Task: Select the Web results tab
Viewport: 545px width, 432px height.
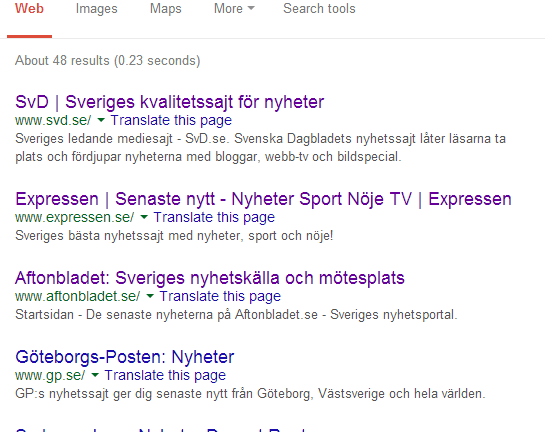Action: (29, 8)
